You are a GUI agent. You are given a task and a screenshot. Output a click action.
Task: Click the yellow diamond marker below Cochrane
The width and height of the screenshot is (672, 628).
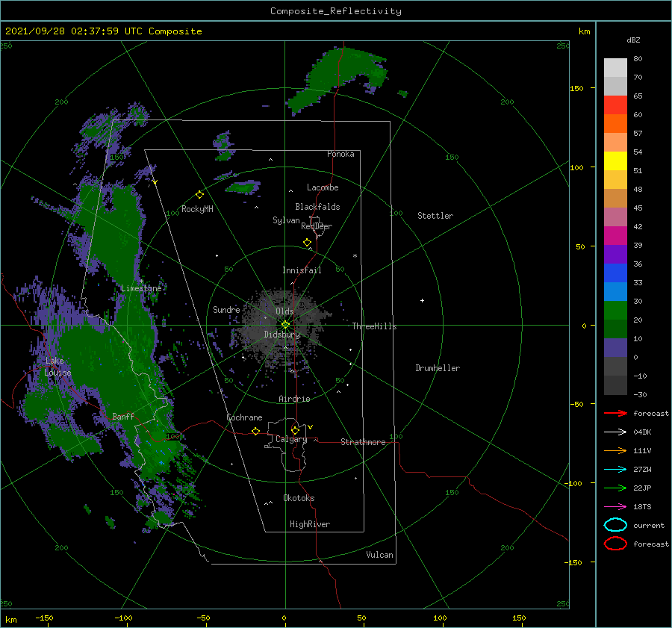255,431
